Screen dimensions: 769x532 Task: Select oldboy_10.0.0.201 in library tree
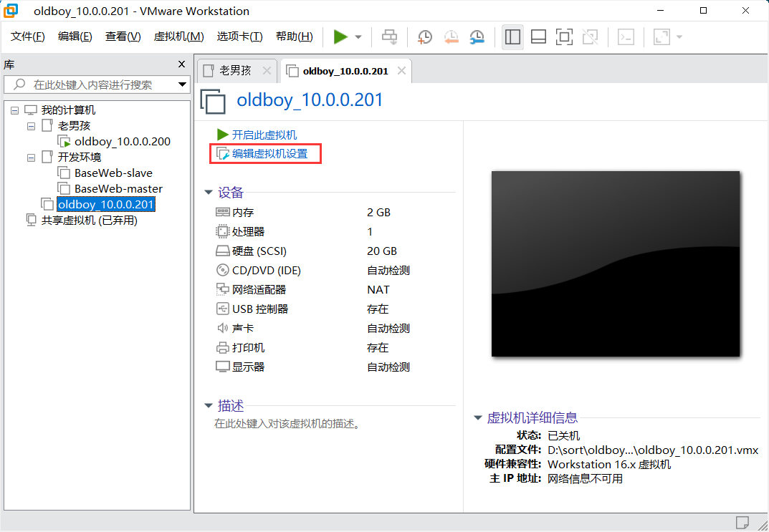tap(106, 204)
